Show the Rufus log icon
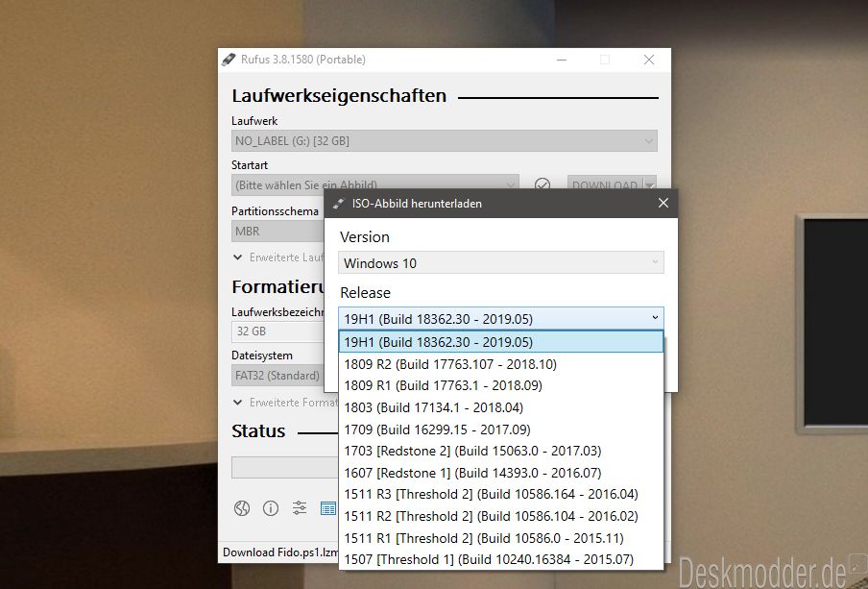The image size is (868, 589). 328,508
